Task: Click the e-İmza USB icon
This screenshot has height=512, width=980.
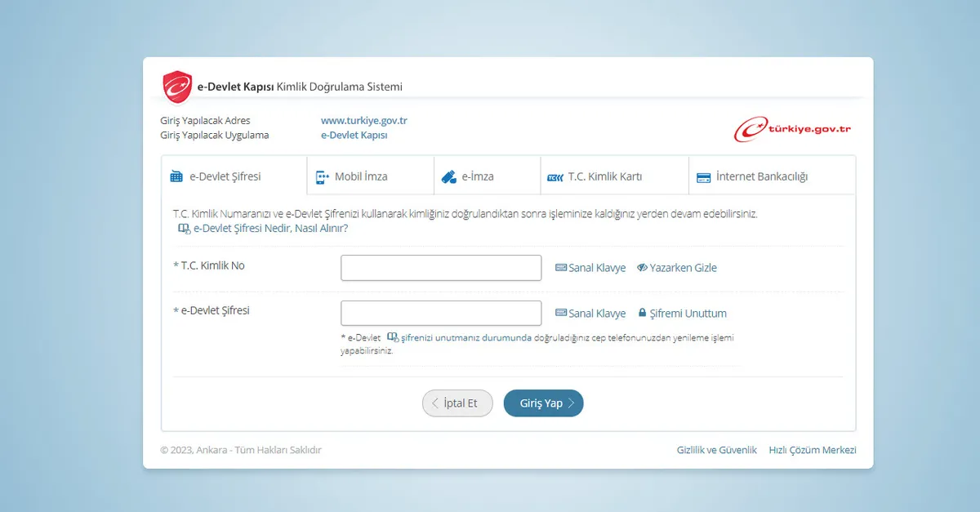Action: pyautogui.click(x=448, y=176)
